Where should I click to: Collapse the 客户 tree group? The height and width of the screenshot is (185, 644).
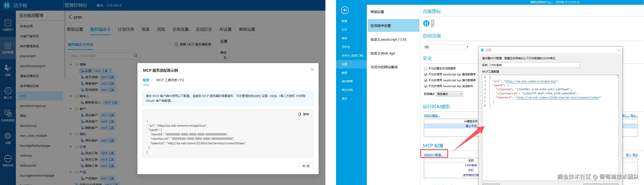point(71,109)
